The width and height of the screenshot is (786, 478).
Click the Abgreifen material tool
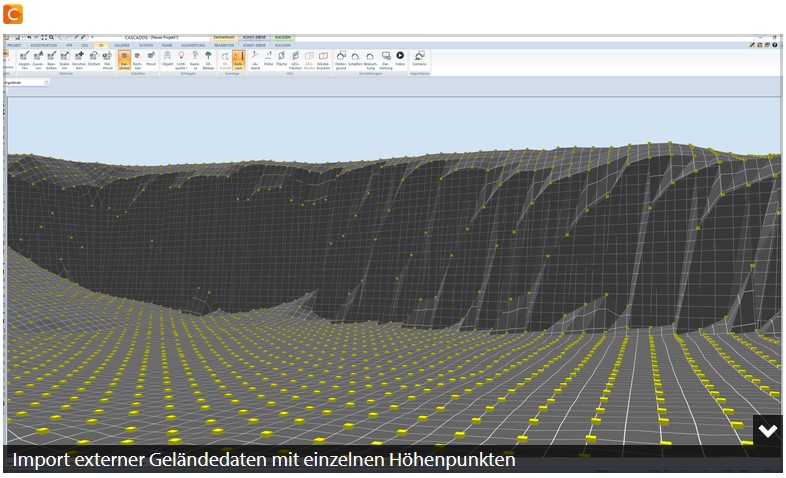24,60
